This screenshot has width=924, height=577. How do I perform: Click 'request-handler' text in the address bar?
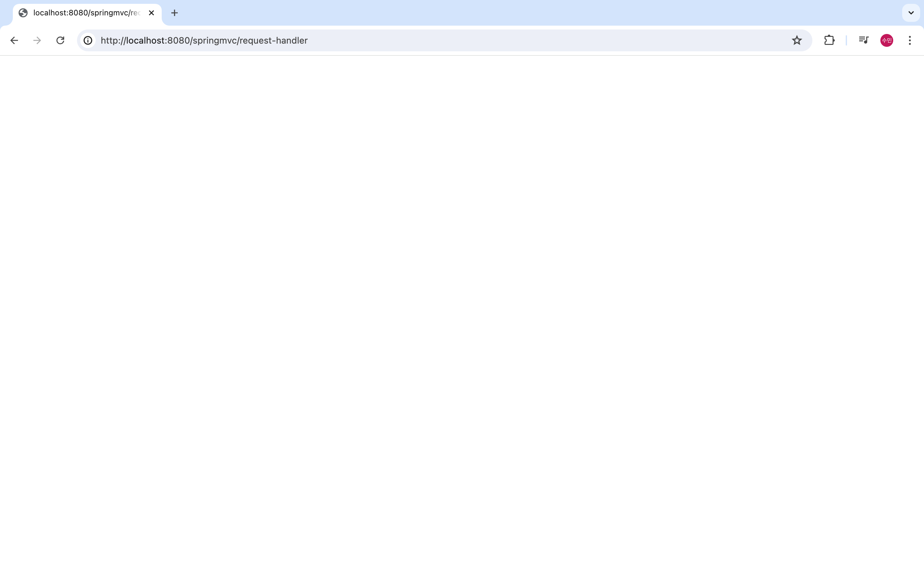pyautogui.click(x=273, y=40)
